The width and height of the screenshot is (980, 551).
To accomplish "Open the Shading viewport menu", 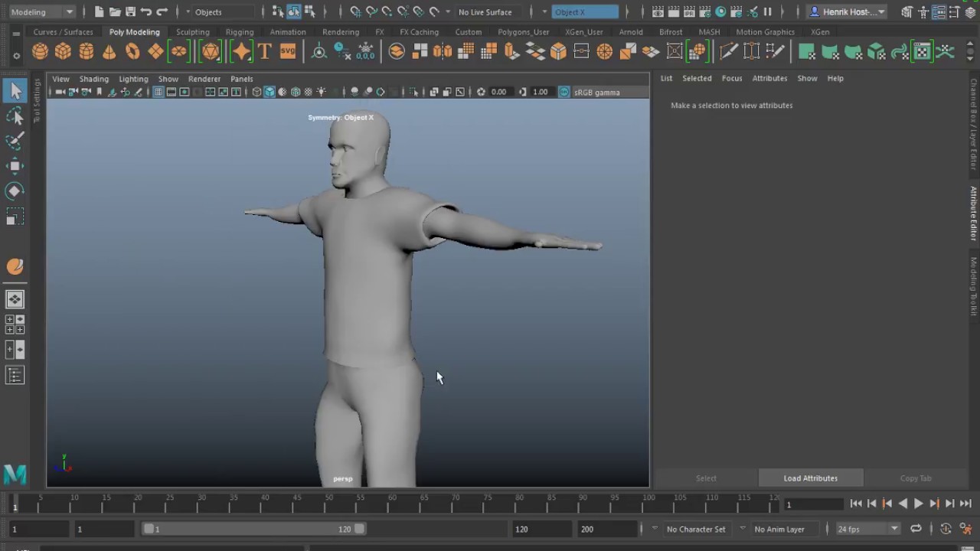I will point(94,79).
